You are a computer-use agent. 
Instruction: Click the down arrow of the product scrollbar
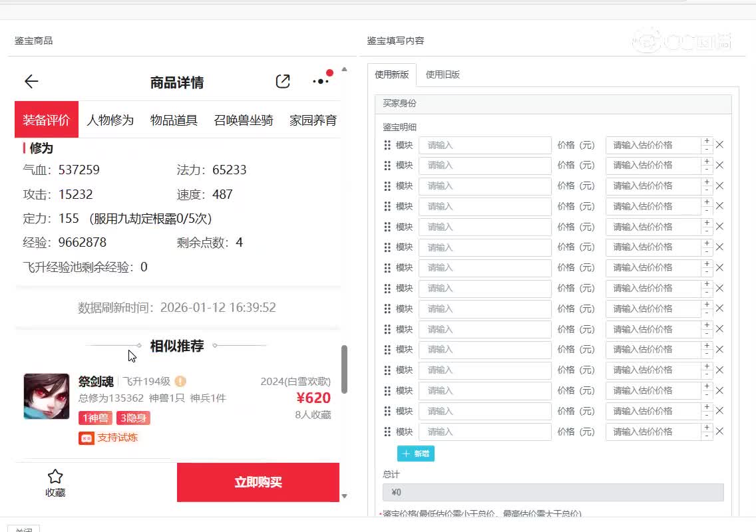pyautogui.click(x=344, y=496)
